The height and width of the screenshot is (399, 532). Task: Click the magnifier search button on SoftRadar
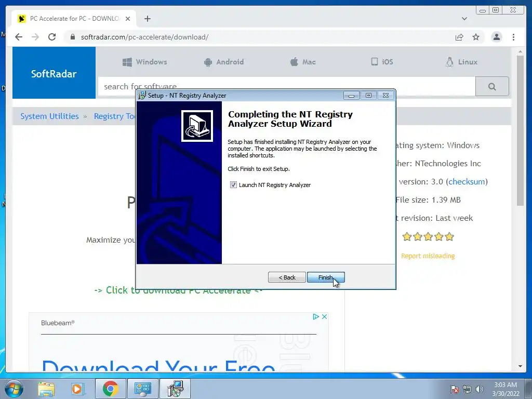coord(492,87)
